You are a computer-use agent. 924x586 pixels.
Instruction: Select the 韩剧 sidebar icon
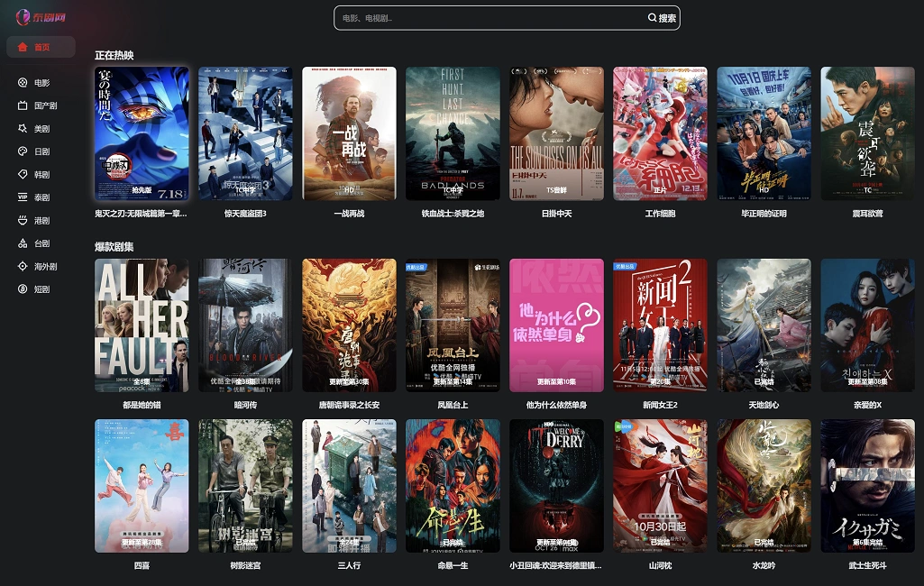23,175
